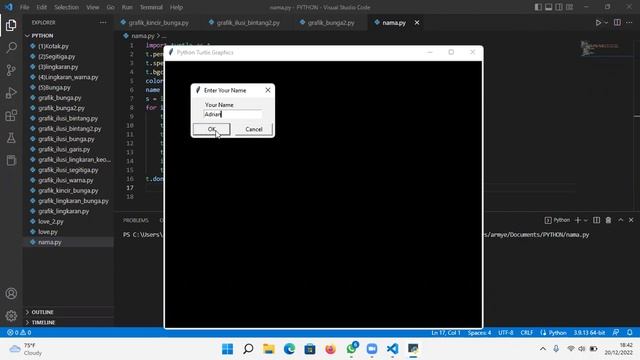This screenshot has height=360, width=640.
Task: Open the Zoom app from taskbar
Action: [372, 349]
